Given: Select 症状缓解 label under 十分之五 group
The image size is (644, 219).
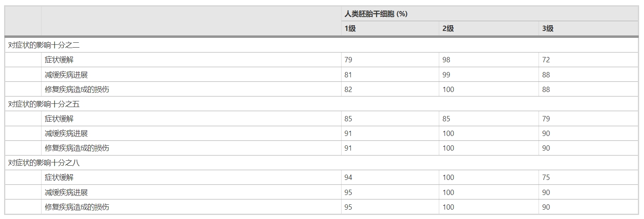Looking at the screenshot, I should click(59, 119).
